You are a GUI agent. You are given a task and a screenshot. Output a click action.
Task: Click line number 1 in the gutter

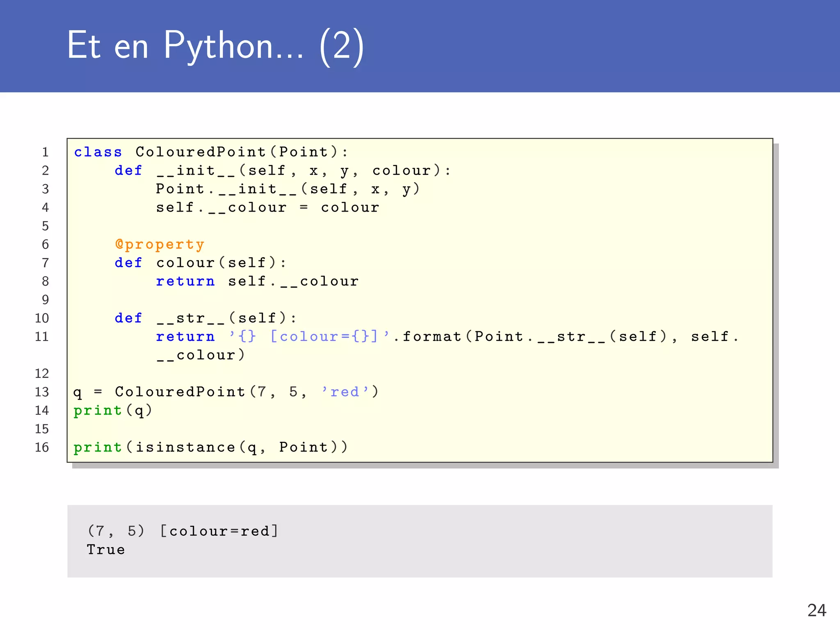[x=45, y=152]
